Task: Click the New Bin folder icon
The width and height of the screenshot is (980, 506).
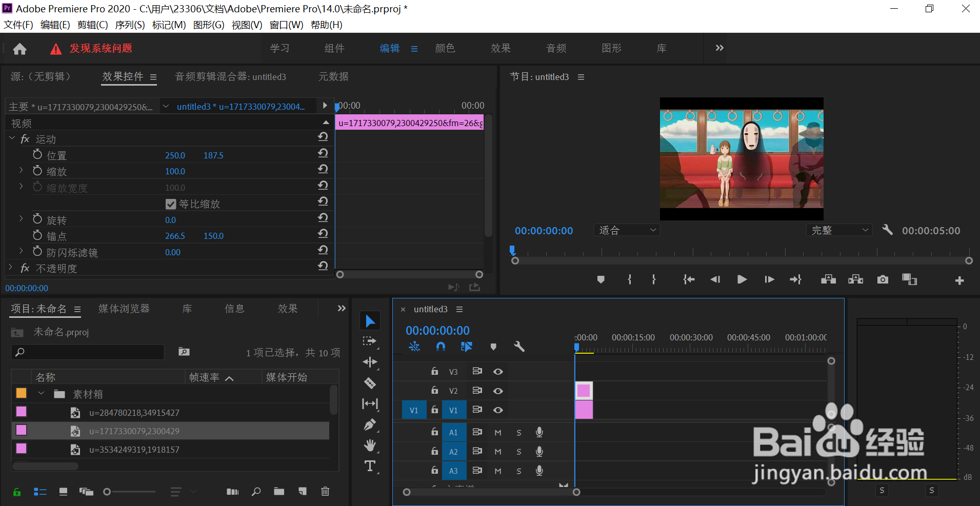Action: pos(279,492)
